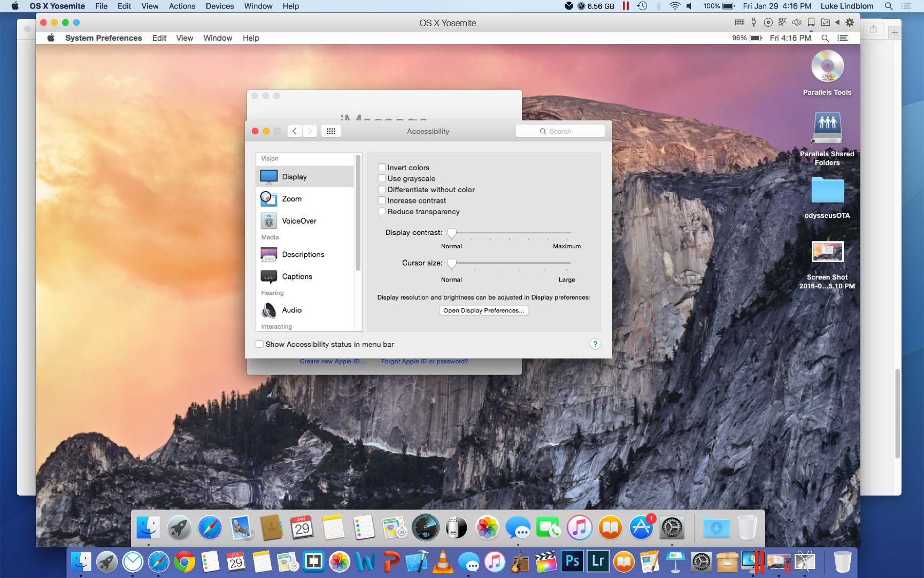Follow the Create new Apple ID link
This screenshot has height=578, width=924.
pyautogui.click(x=333, y=361)
